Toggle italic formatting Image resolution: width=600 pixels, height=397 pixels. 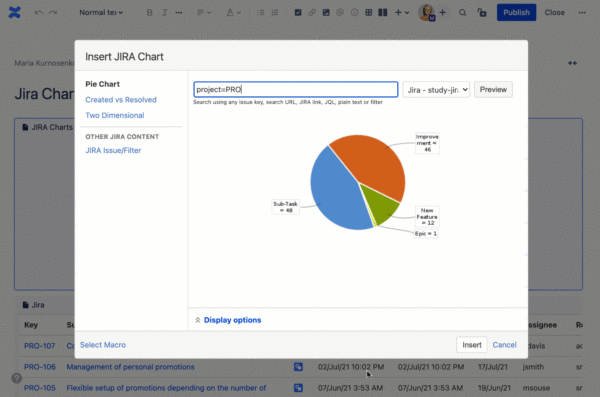coord(165,13)
